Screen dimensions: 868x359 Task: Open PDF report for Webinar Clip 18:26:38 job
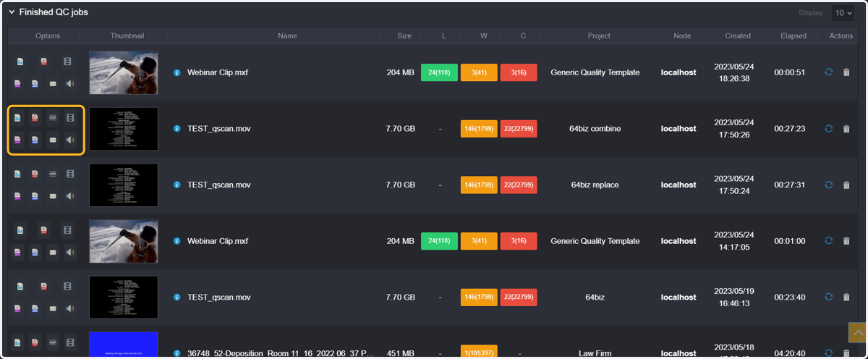click(x=43, y=62)
